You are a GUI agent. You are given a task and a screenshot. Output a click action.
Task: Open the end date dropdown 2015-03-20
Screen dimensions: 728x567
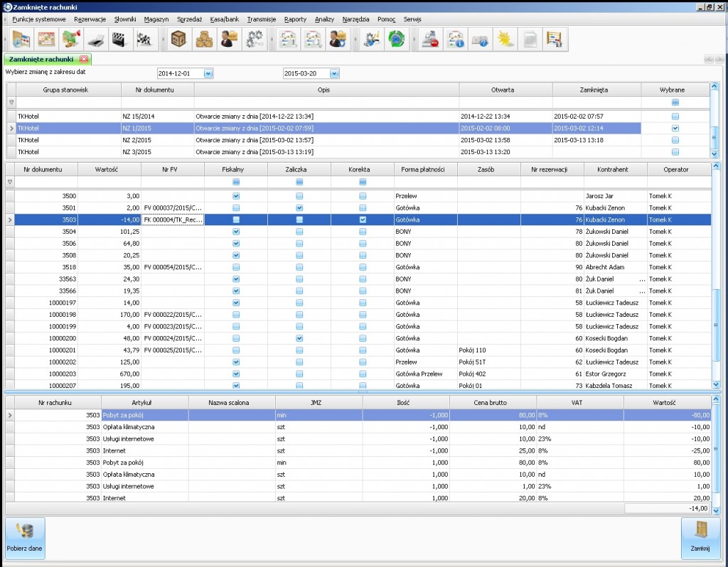point(334,73)
